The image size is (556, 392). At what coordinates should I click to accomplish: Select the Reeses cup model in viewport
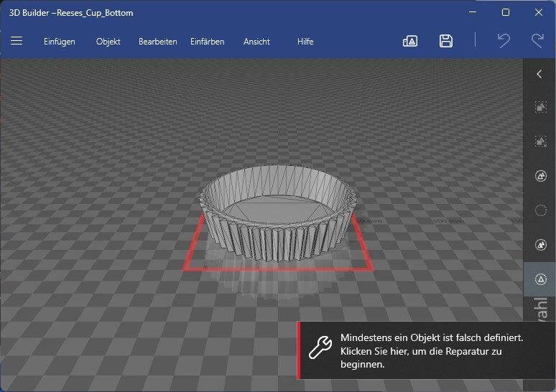click(278, 213)
